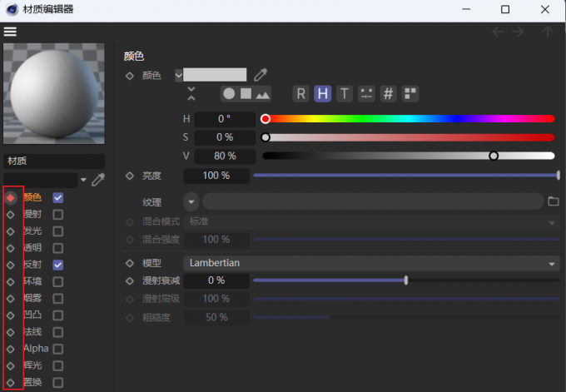
Task: Enable the 烟雾 channel checkbox
Action: click(57, 299)
